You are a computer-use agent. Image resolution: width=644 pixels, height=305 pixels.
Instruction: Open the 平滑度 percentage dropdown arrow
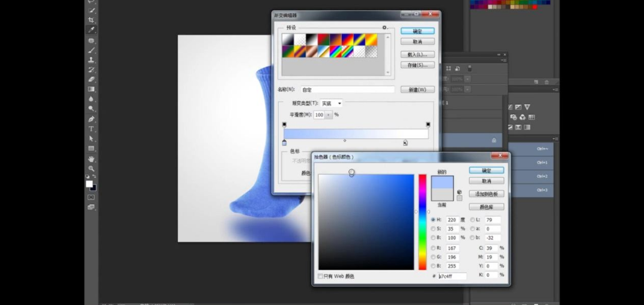pyautogui.click(x=329, y=115)
